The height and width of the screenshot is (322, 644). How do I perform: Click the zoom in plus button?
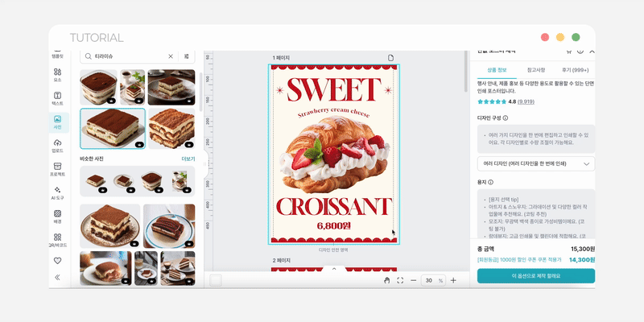click(x=453, y=280)
